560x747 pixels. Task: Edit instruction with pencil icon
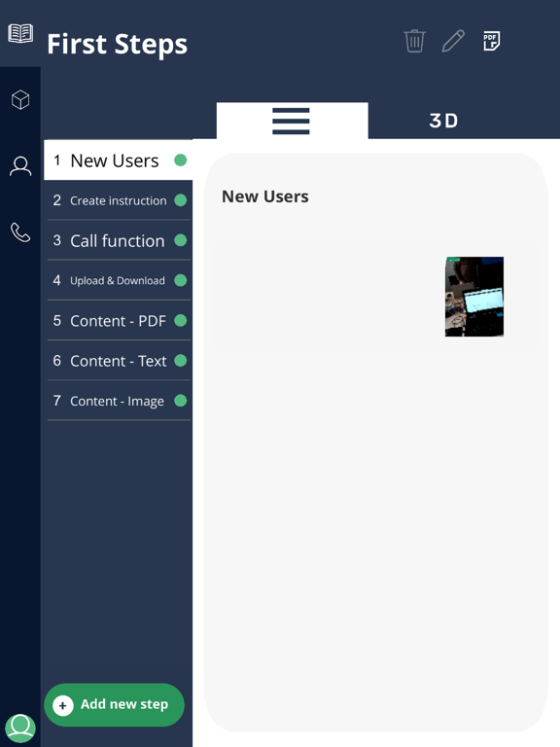coord(453,41)
